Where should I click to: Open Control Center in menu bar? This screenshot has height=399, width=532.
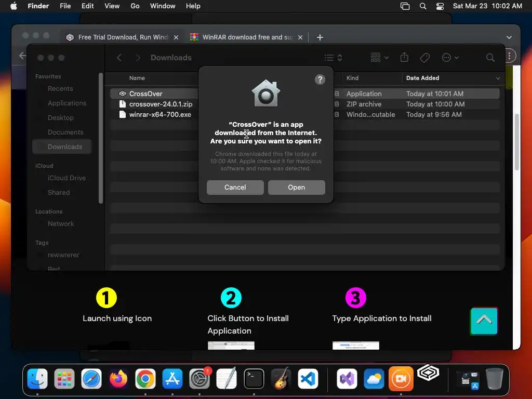click(440, 6)
